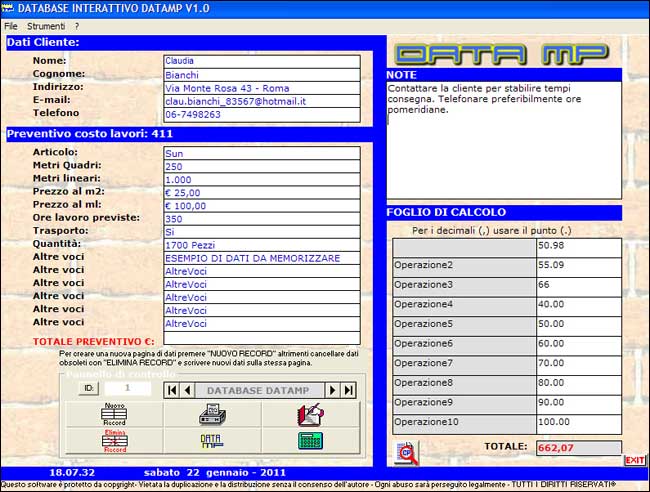Open the File menu
The height and width of the screenshot is (492, 650).
tap(11, 24)
